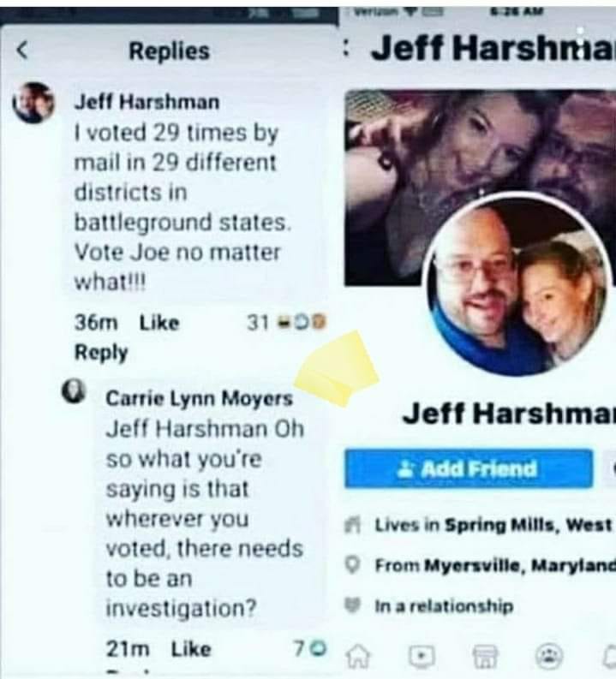Viewport: 616px width, 679px height.
Task: Open Jeff Harshman's circular profile picture
Action: (517, 286)
